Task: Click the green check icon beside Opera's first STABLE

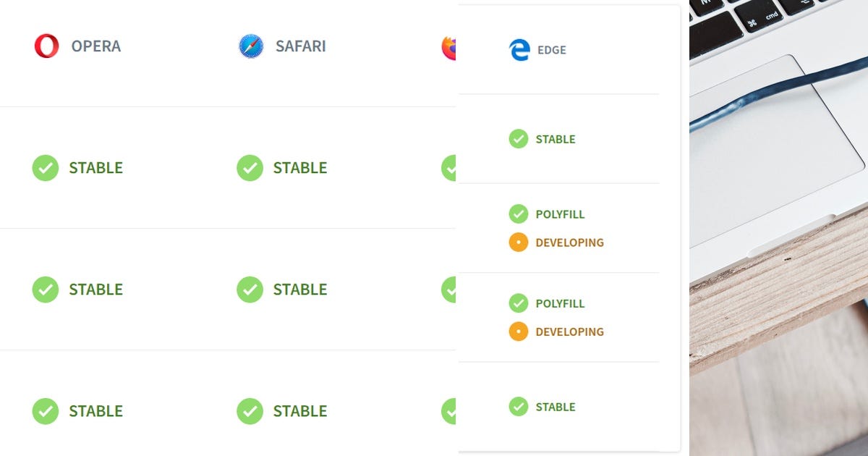Action: [45, 168]
